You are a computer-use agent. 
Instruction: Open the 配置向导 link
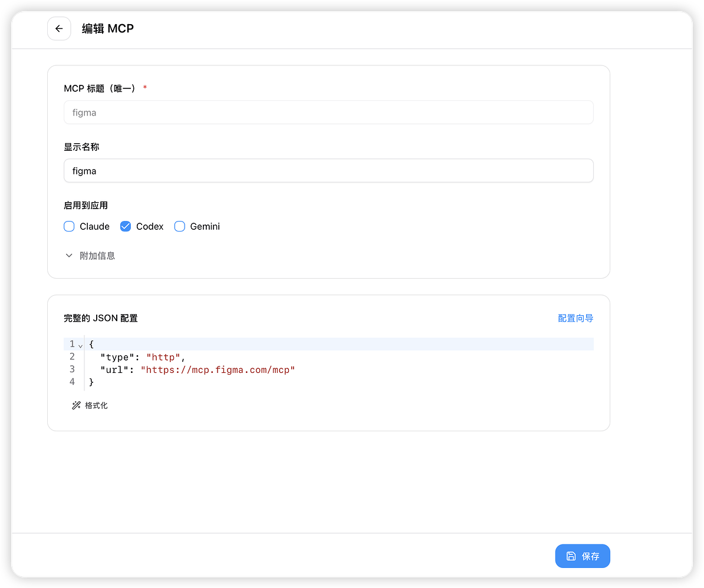575,318
